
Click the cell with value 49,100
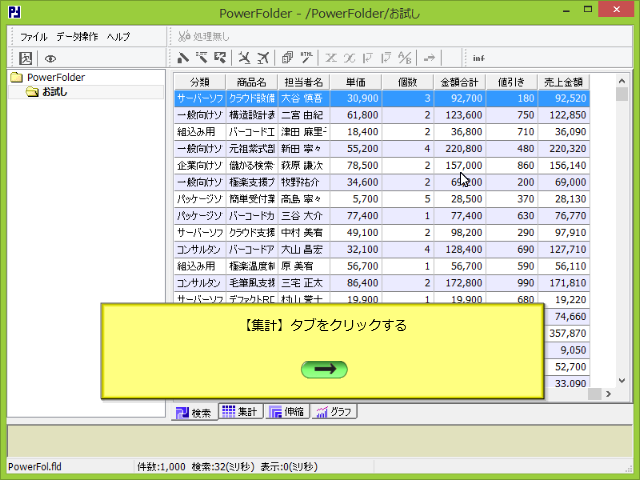[x=356, y=233]
